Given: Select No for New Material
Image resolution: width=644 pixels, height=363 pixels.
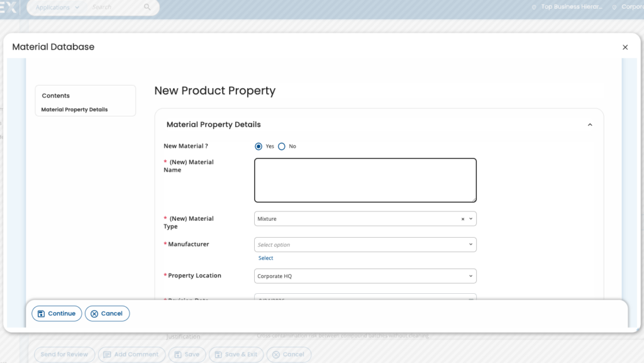Looking at the screenshot, I should [282, 147].
